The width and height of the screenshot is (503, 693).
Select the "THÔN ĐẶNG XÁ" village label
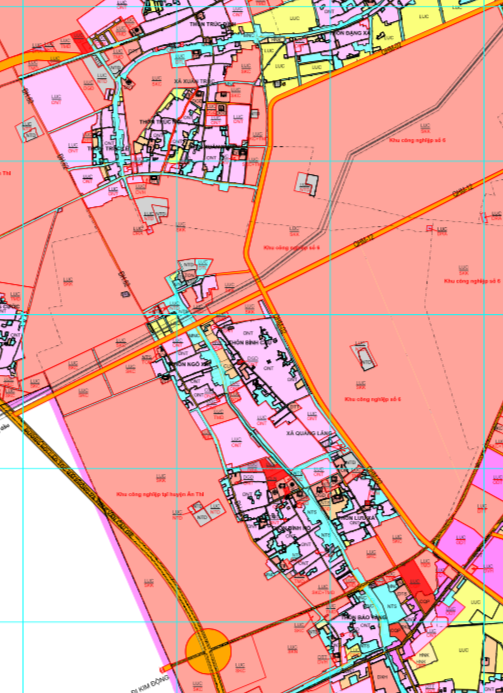352,32
